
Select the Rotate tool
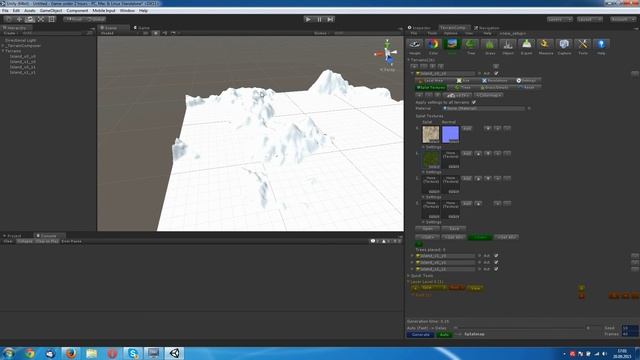pyautogui.click(x=30, y=19)
